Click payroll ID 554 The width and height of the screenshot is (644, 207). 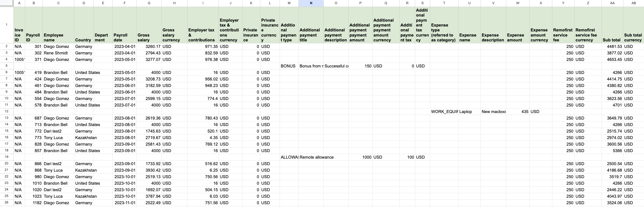pos(34,99)
